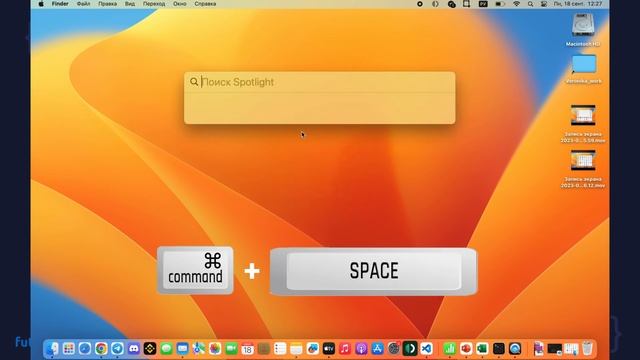Open battery status in menu bar
This screenshot has width=640, height=360.
500,4
